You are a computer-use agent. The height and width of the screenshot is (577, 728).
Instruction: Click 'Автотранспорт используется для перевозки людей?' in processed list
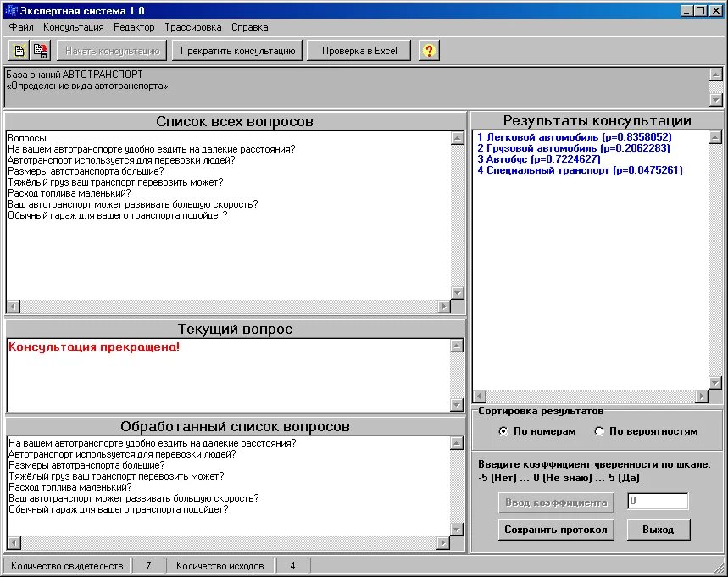point(122,454)
